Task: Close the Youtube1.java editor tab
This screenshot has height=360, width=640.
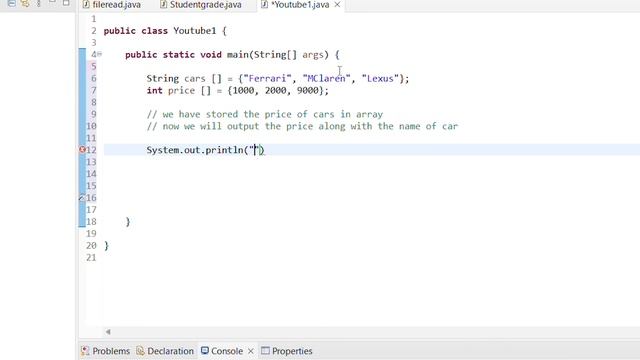Action: pos(337,4)
